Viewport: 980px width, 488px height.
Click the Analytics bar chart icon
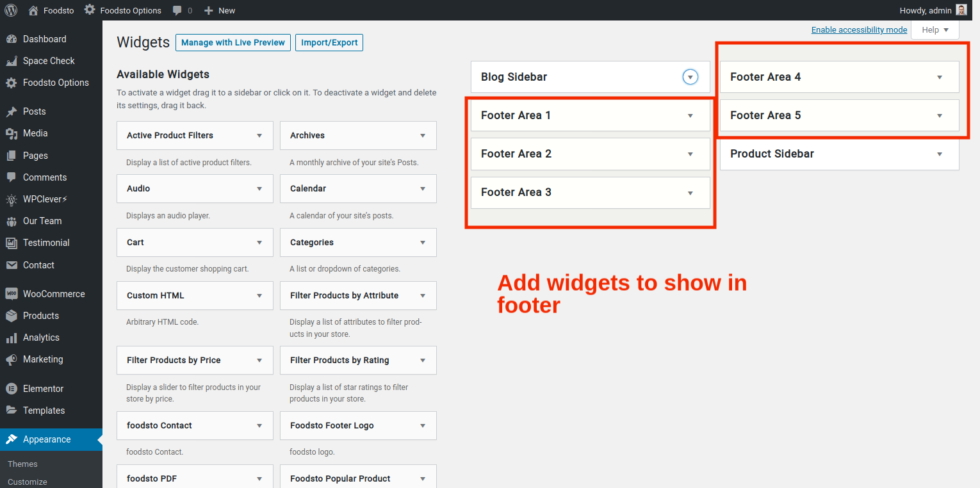coord(12,338)
